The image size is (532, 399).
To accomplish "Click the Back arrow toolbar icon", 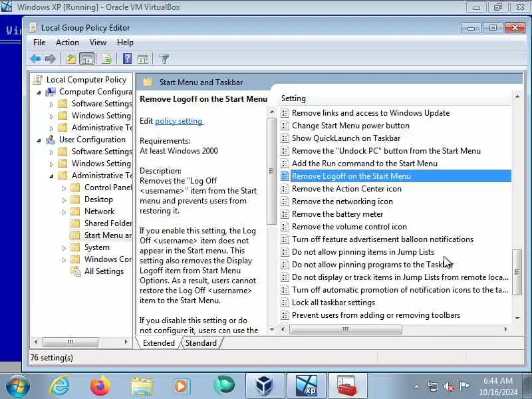I will tap(35, 59).
